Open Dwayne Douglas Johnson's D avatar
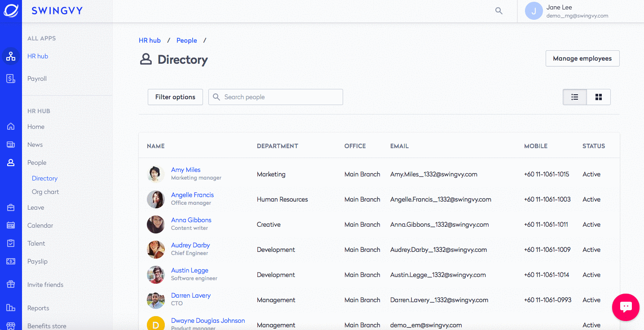The image size is (644, 330). coord(156,323)
